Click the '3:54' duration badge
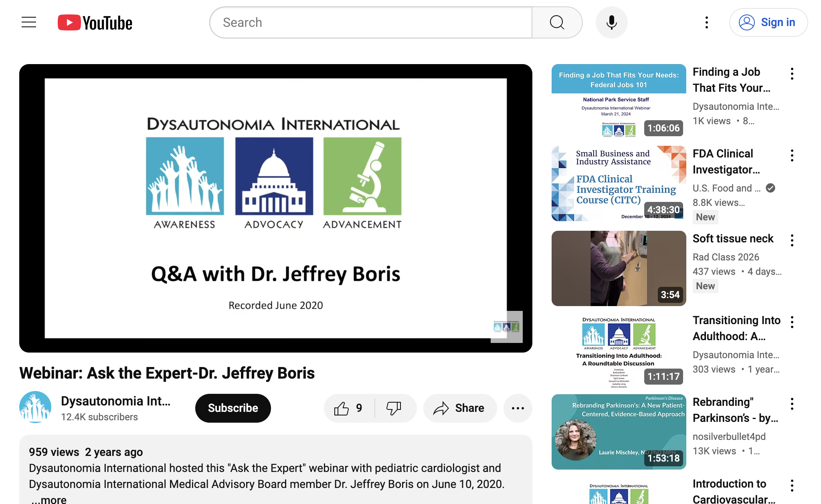This screenshot has height=504, width=821. (x=670, y=295)
